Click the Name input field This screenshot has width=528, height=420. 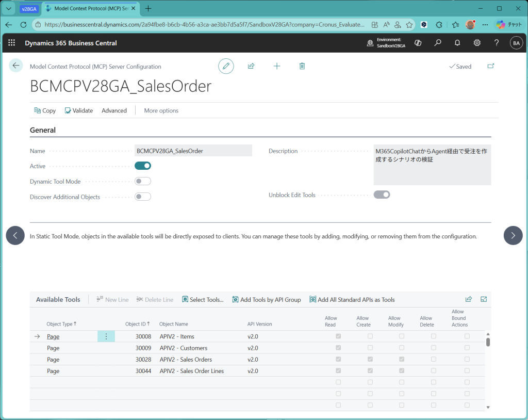tap(193, 151)
